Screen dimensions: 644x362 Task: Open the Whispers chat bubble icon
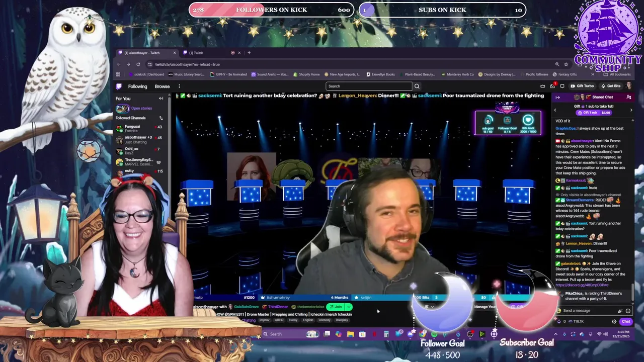(562, 86)
